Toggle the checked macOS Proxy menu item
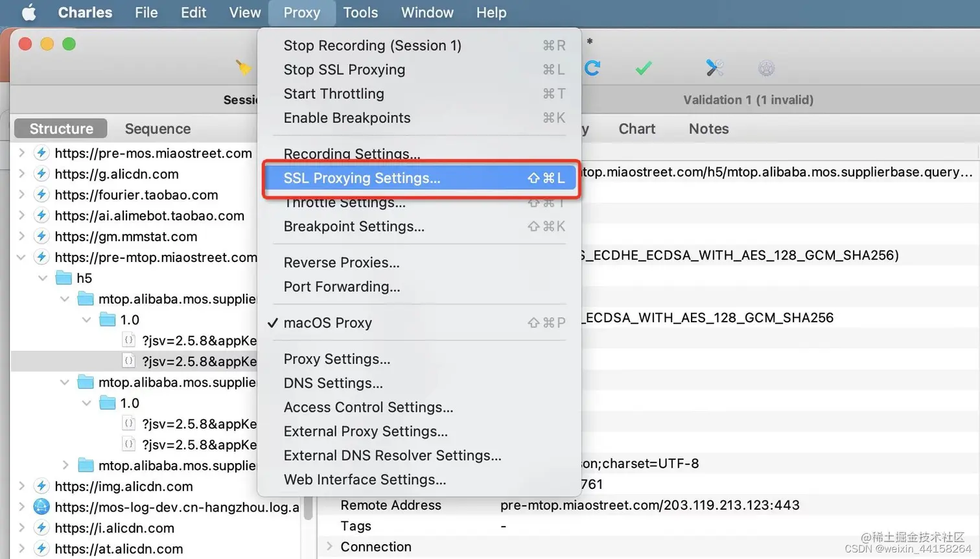The height and width of the screenshot is (559, 980). (x=419, y=323)
